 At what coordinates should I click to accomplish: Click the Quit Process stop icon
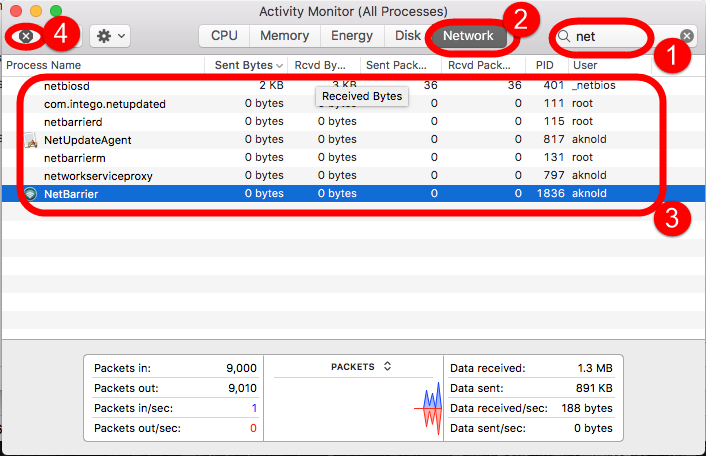point(26,36)
